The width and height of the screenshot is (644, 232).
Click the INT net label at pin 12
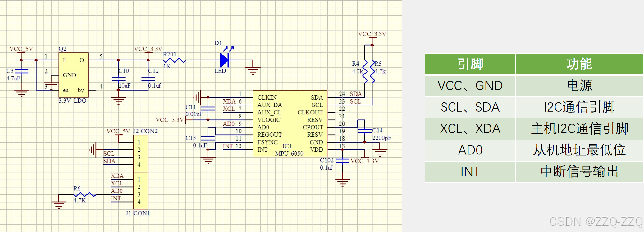coord(228,146)
